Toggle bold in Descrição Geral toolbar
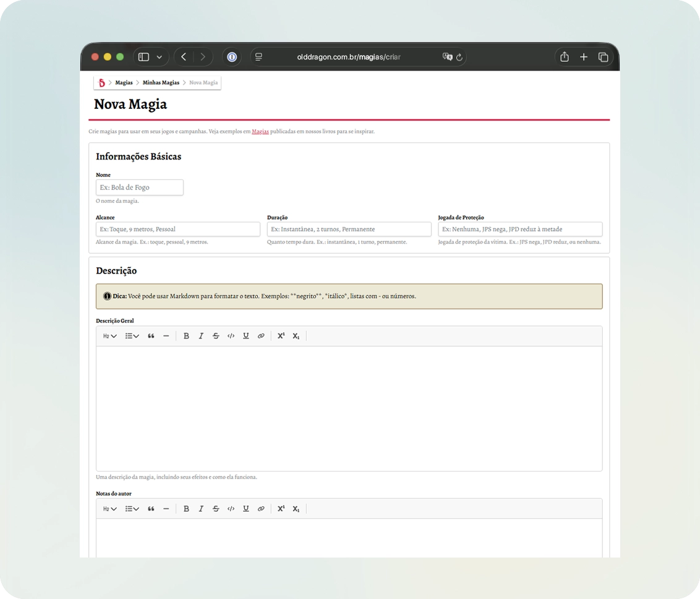 pos(186,336)
